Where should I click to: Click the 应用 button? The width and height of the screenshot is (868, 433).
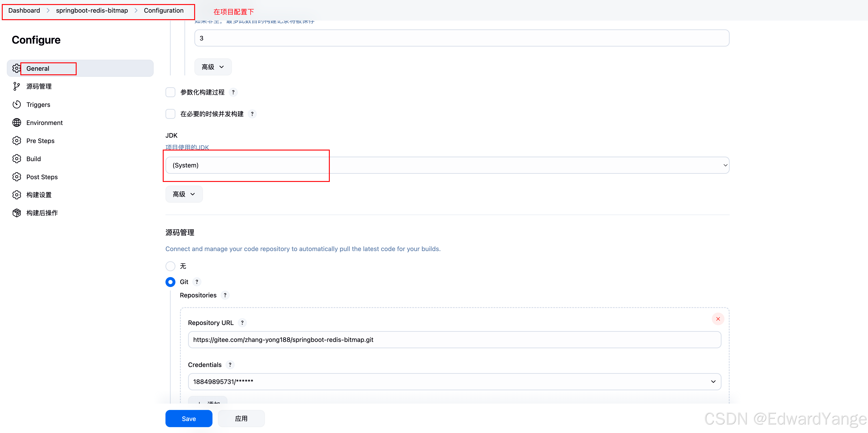point(241,419)
